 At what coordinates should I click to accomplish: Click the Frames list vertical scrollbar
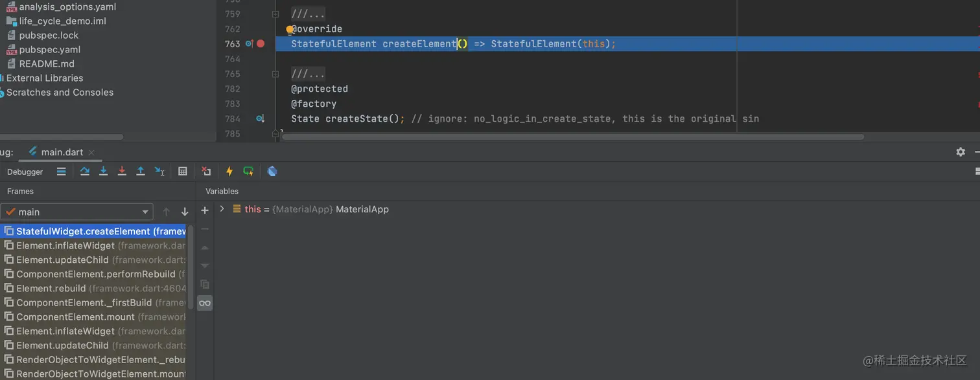click(x=191, y=267)
